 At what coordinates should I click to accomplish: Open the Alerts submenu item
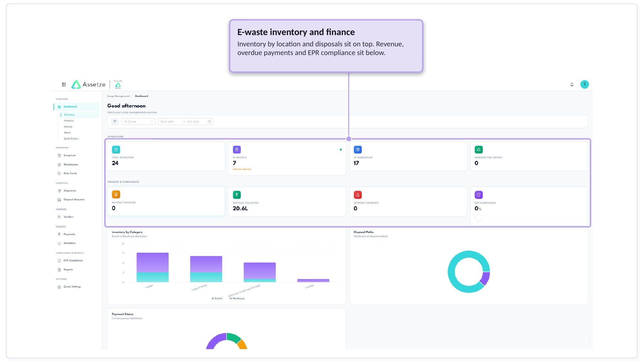[x=67, y=133]
